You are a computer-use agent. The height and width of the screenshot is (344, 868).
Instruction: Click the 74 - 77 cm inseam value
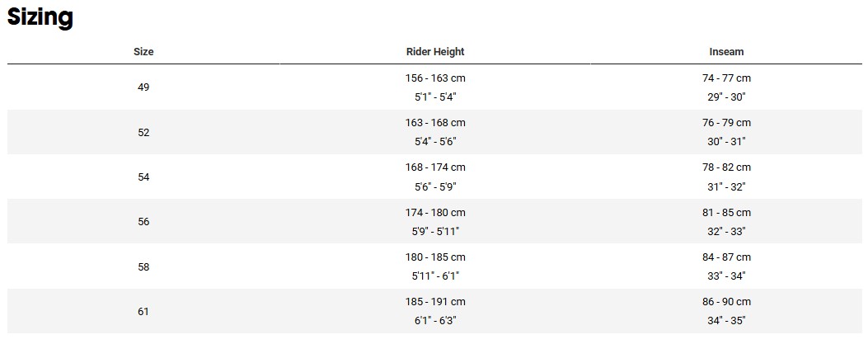pyautogui.click(x=726, y=78)
